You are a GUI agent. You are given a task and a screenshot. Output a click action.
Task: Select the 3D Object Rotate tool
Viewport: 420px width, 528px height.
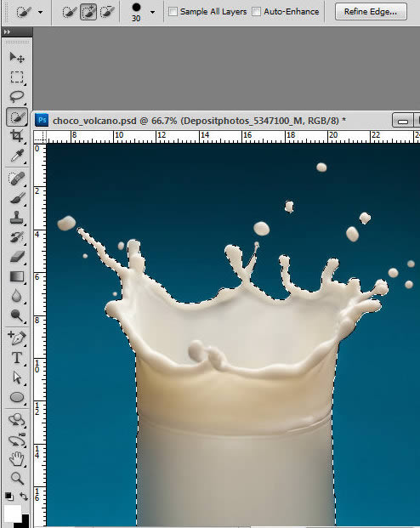point(17,420)
